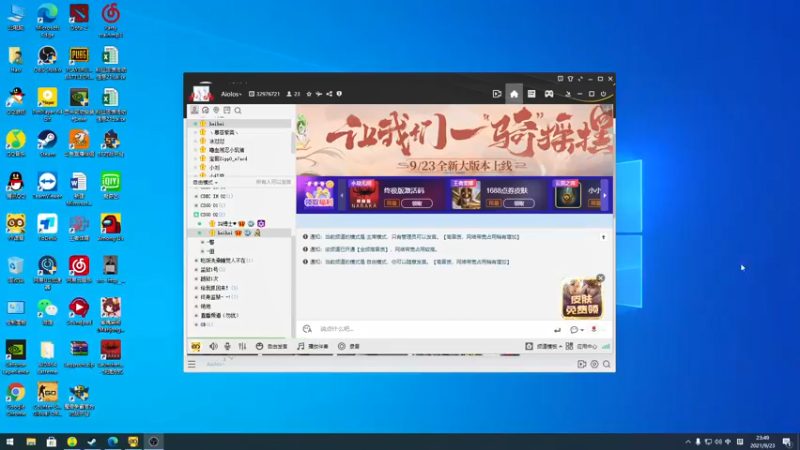The height and width of the screenshot is (450, 800).
Task: Send message with enter arrow icon
Action: coord(558,330)
